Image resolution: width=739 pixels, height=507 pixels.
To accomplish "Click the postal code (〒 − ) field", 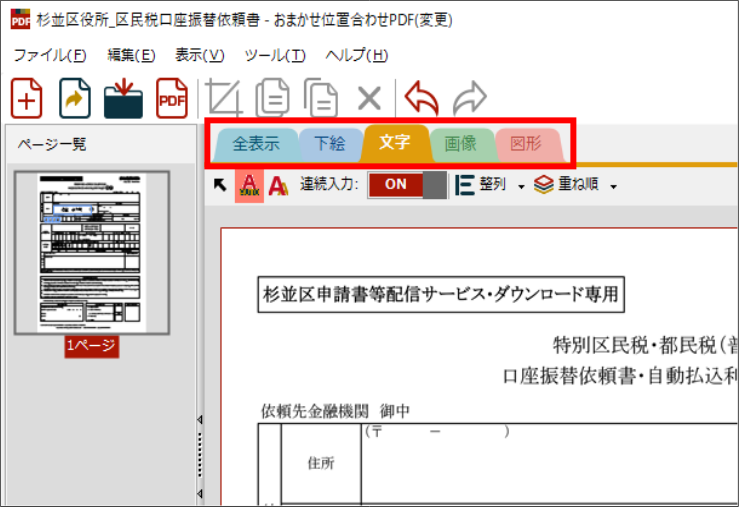I will coord(437,431).
